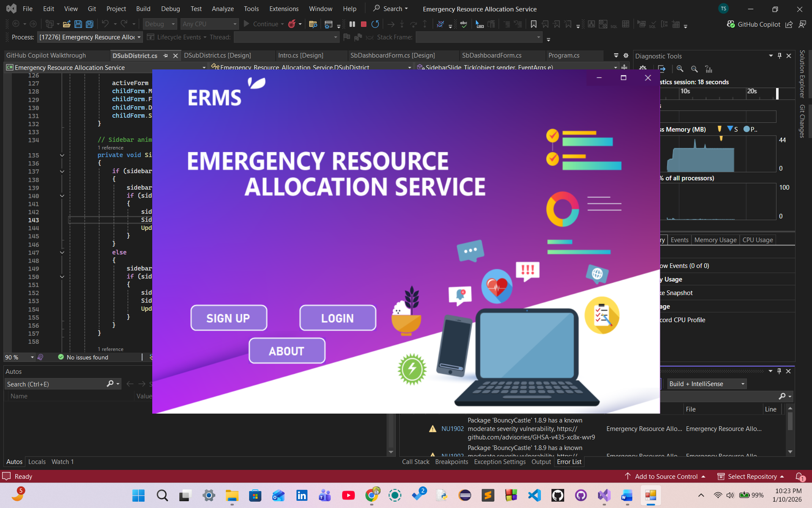This screenshot has height=508, width=812.
Task: Click the Break All pause icon
Action: (x=352, y=24)
